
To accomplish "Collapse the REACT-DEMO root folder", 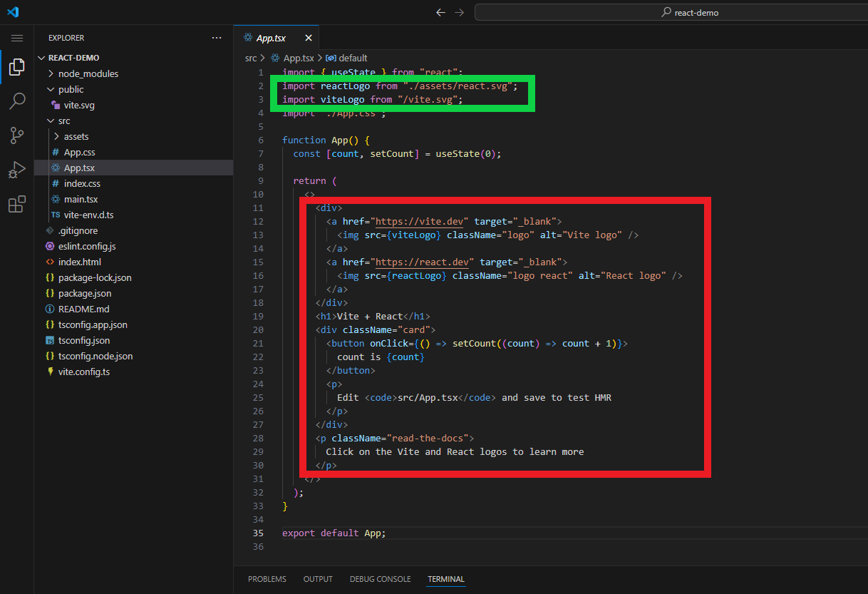I will coord(41,58).
